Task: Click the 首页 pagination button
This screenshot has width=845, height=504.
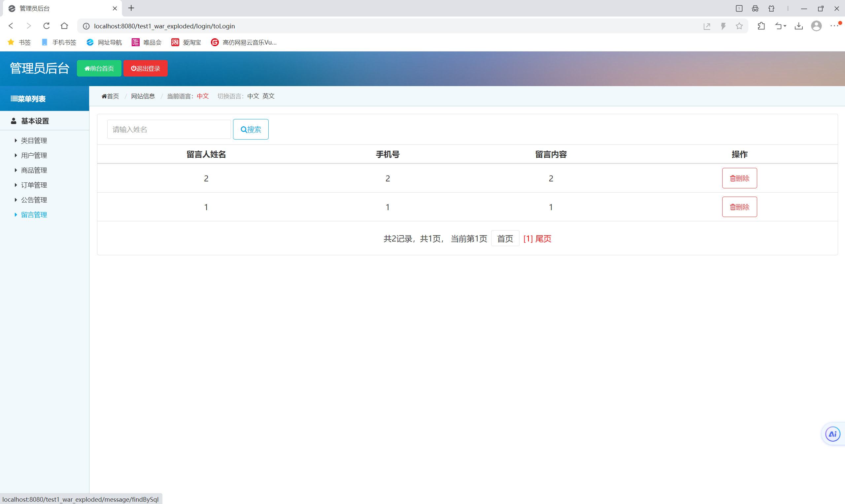Action: 505,238
